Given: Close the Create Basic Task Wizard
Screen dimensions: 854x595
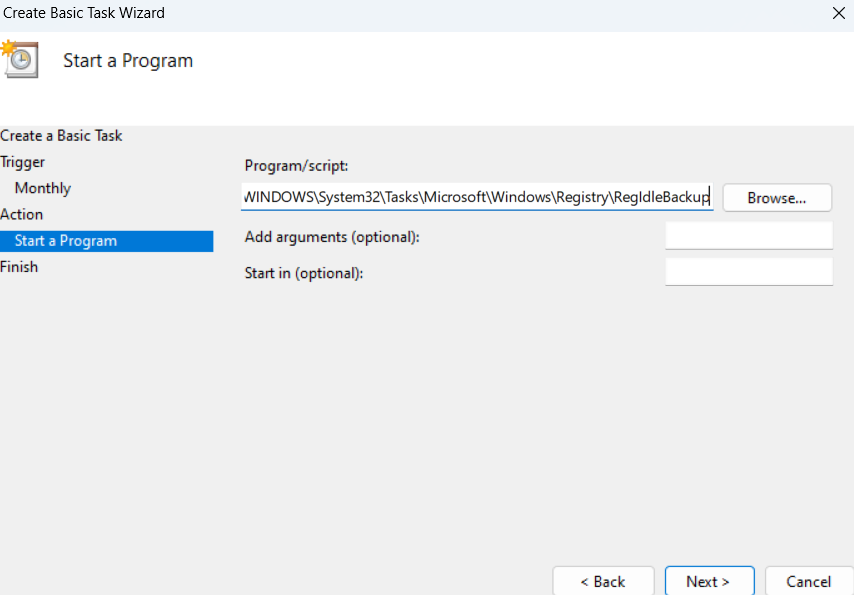Looking at the screenshot, I should coord(839,13).
